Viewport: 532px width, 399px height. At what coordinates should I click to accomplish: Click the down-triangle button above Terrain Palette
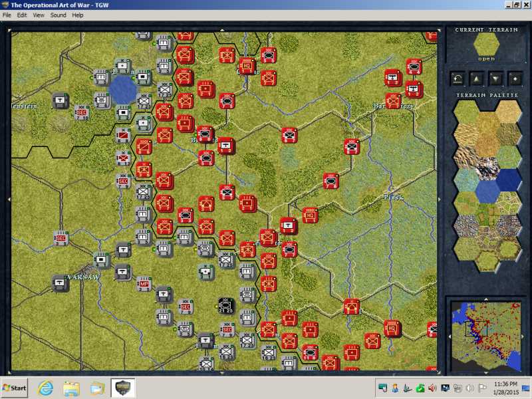(x=495, y=79)
